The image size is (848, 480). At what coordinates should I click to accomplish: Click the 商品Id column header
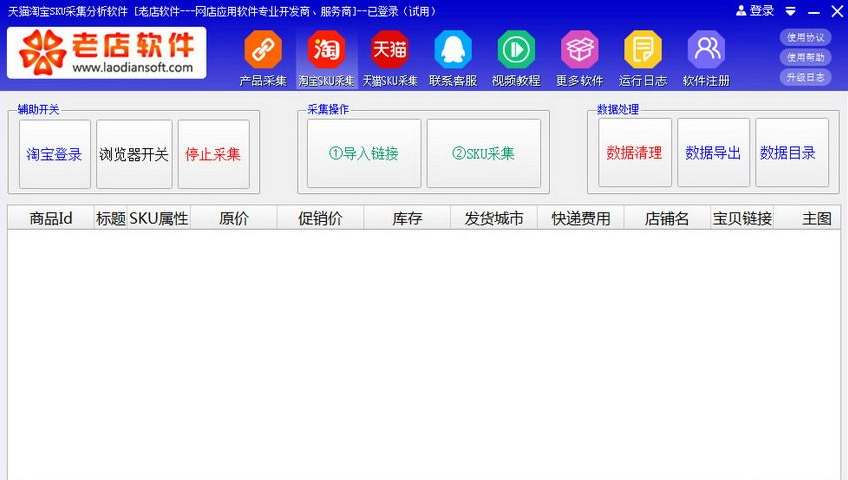click(51, 218)
